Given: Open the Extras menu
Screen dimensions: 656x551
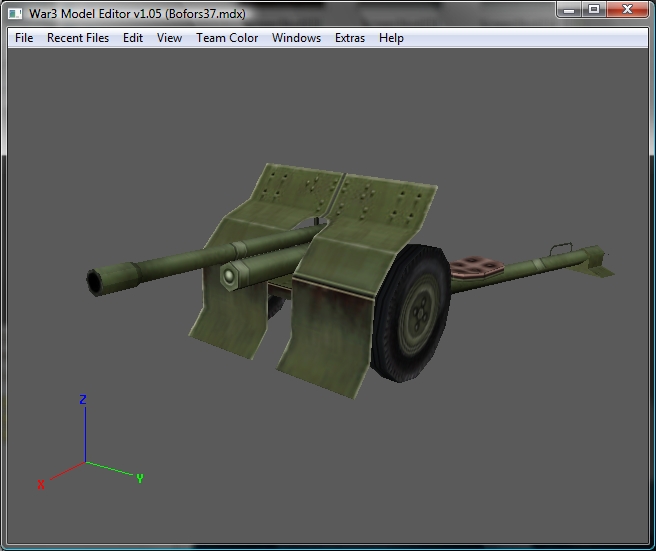Looking at the screenshot, I should click(350, 38).
